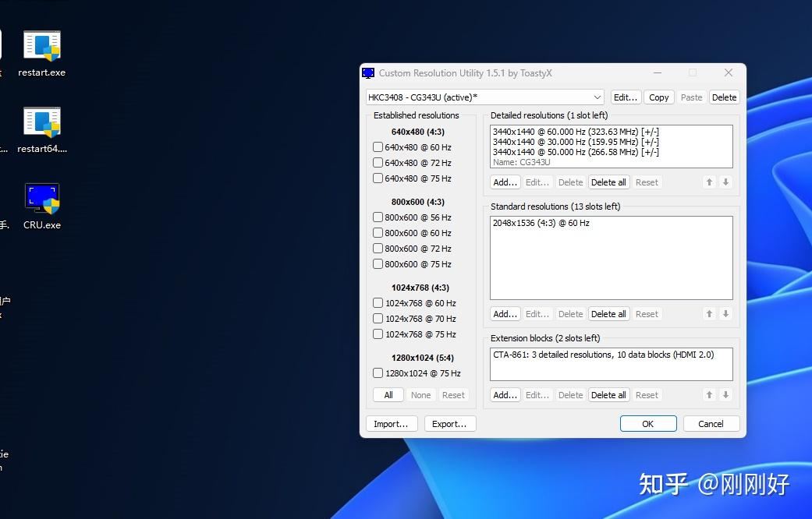812x519 pixels.
Task: Enable 640x480 @ 72 Hz checkbox
Action: pos(378,162)
